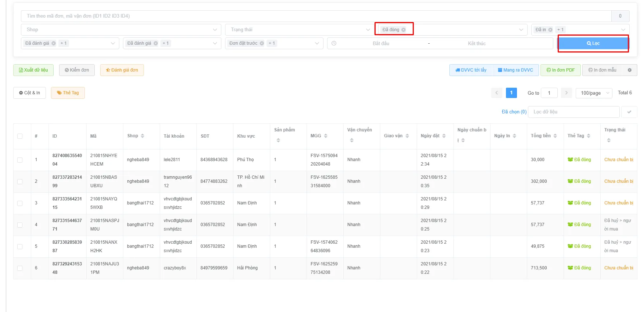Open the Thẻ Tag button

tap(68, 93)
